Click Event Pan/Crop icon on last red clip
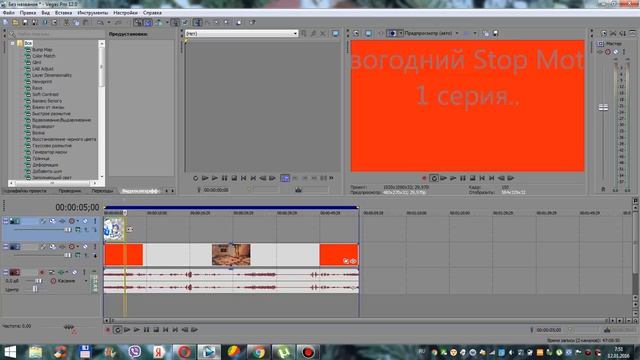Screen dimensions: 640x360 (346, 261)
